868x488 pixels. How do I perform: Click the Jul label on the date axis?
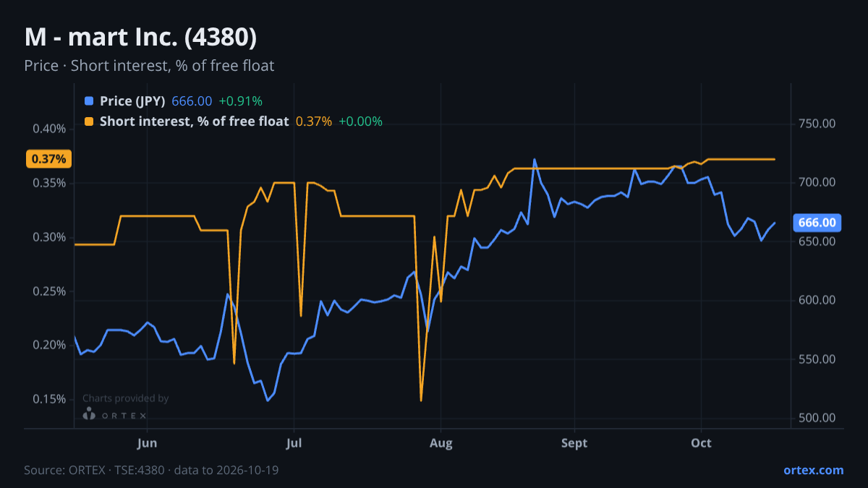pos(294,442)
